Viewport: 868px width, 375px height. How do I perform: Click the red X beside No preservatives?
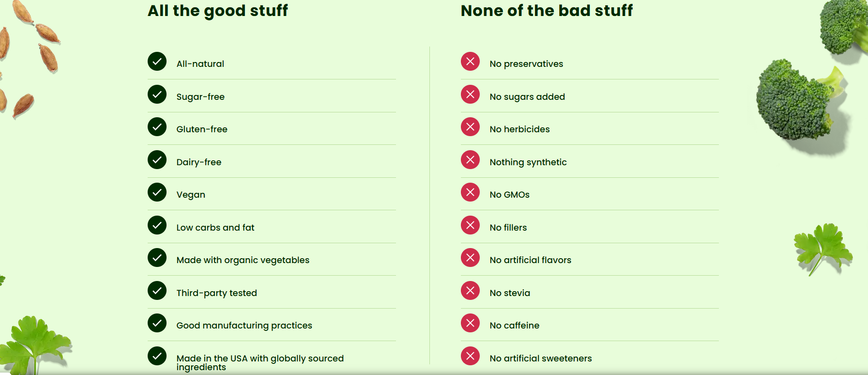click(x=470, y=62)
